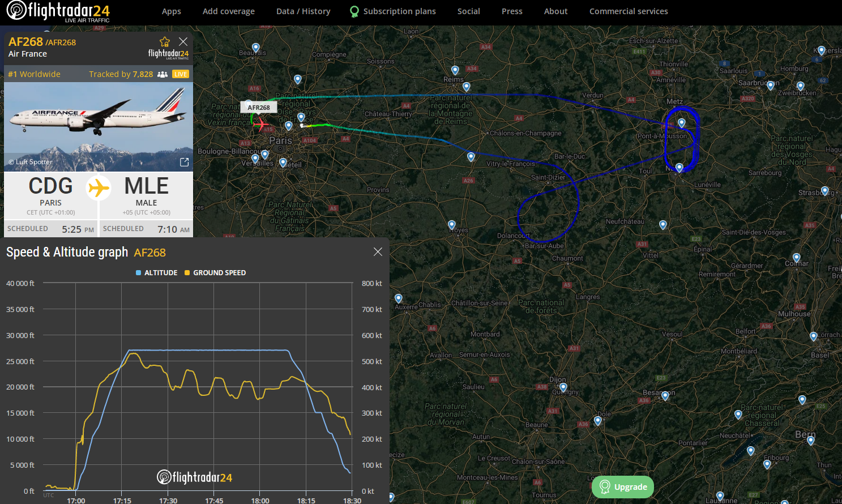842x504 pixels.
Task: Click the Tracked by 7,828 viewers icon
Action: pos(163,74)
